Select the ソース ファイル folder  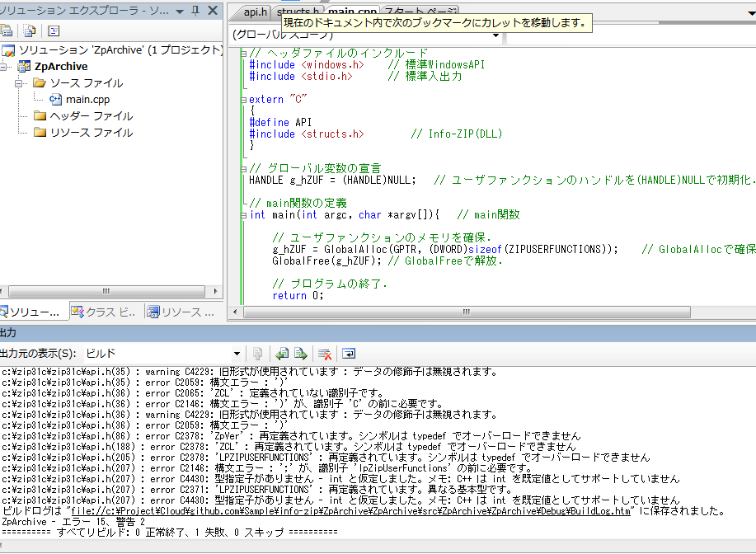(x=87, y=83)
